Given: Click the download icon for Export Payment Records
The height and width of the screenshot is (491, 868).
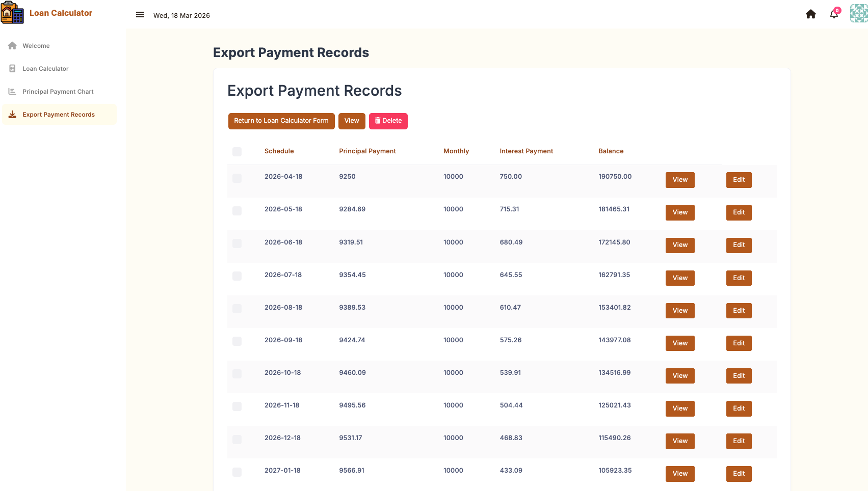Looking at the screenshot, I should pyautogui.click(x=12, y=115).
